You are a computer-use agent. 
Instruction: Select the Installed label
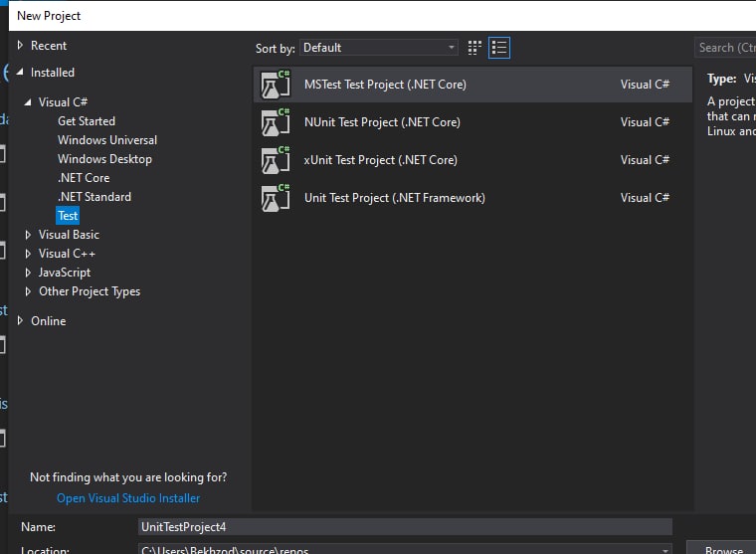(x=52, y=73)
